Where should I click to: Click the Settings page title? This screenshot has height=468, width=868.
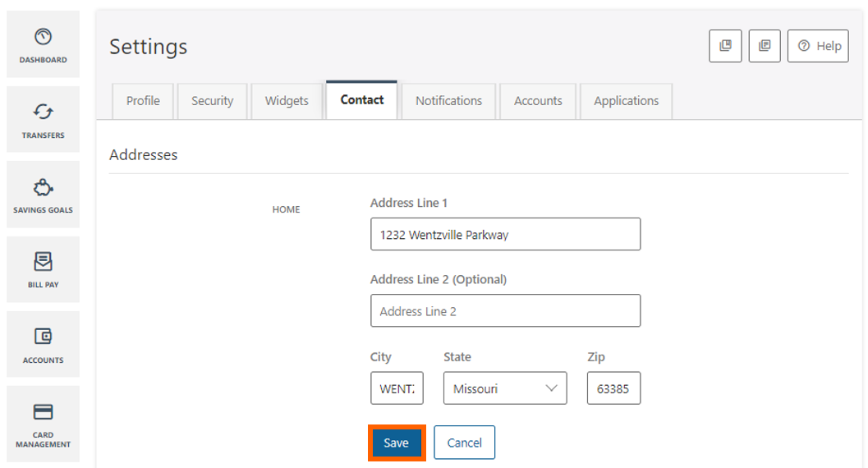[149, 47]
